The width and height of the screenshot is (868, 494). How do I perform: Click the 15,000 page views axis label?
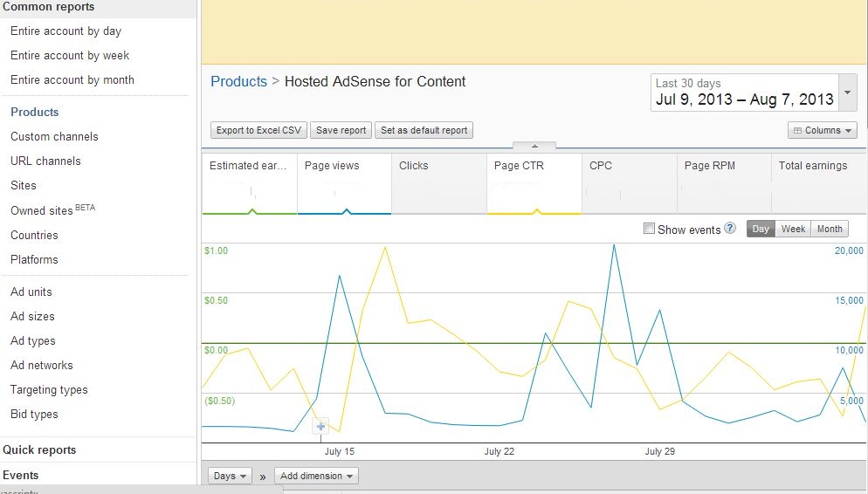coord(849,300)
